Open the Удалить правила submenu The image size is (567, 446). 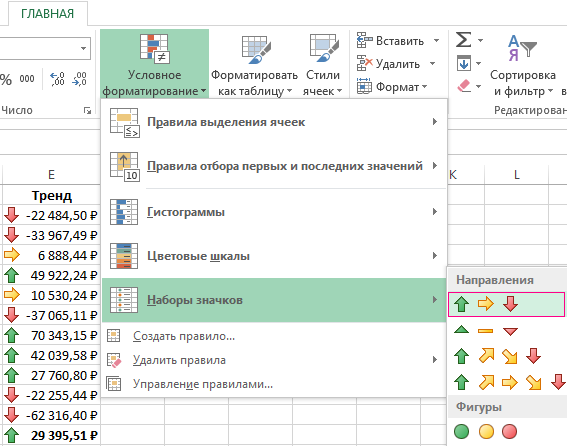[x=274, y=360]
